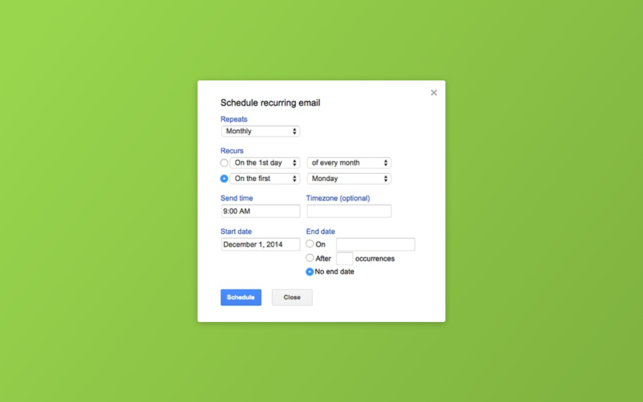
Task: Select the 'On the first' radio button
Action: (x=224, y=179)
